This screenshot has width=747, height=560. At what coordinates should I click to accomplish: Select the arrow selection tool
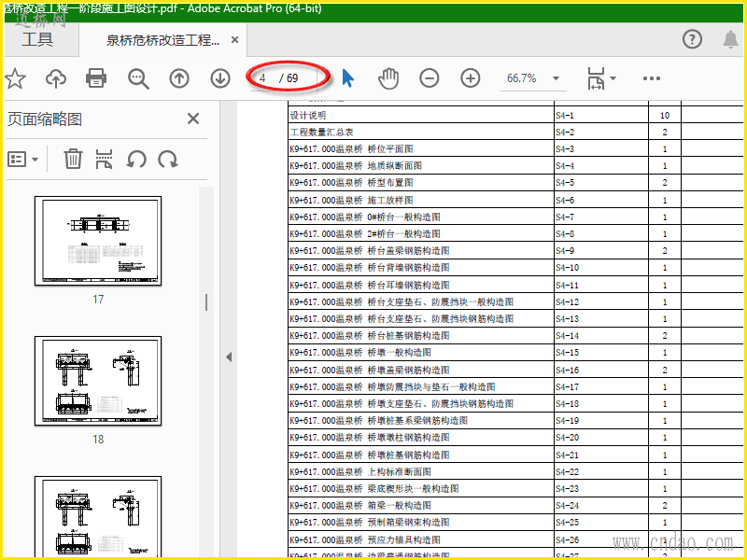pos(347,78)
